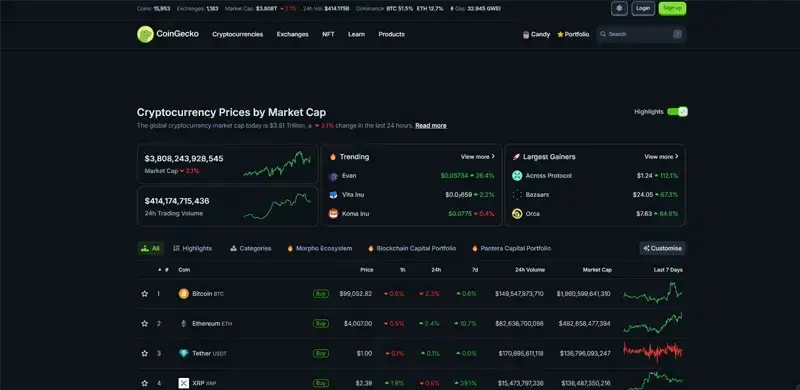The width and height of the screenshot is (800, 390).
Task: Click Buy button for XRP
Action: pyautogui.click(x=320, y=383)
